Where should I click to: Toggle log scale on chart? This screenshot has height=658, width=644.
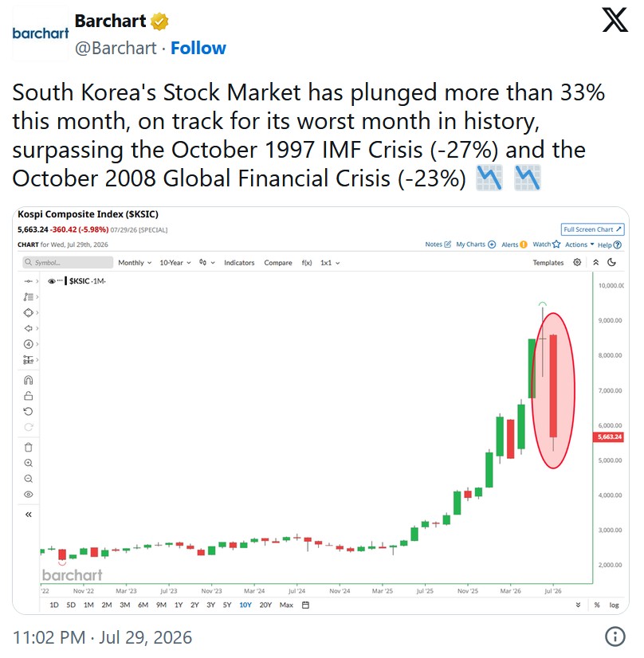(614, 605)
